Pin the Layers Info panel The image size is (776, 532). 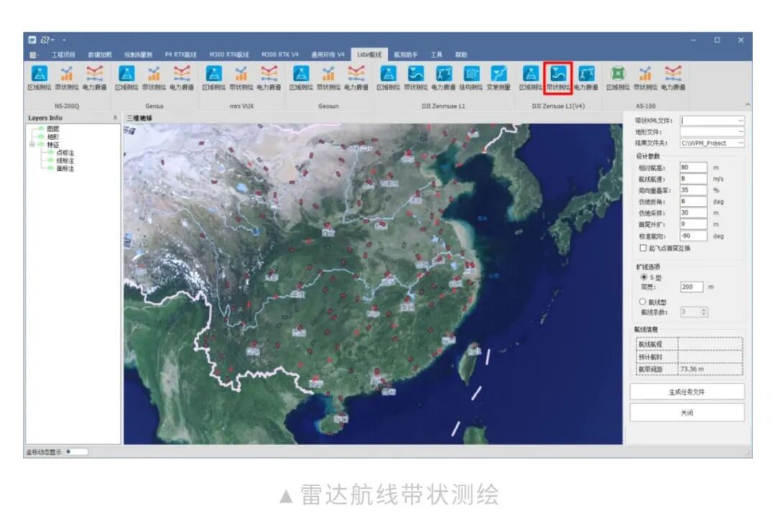(115, 118)
